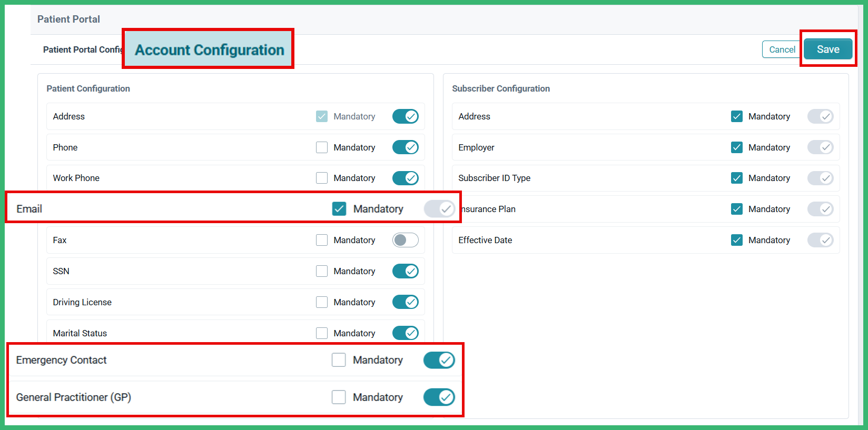Disable the General Practitioner (GP) toggle

coord(439,397)
